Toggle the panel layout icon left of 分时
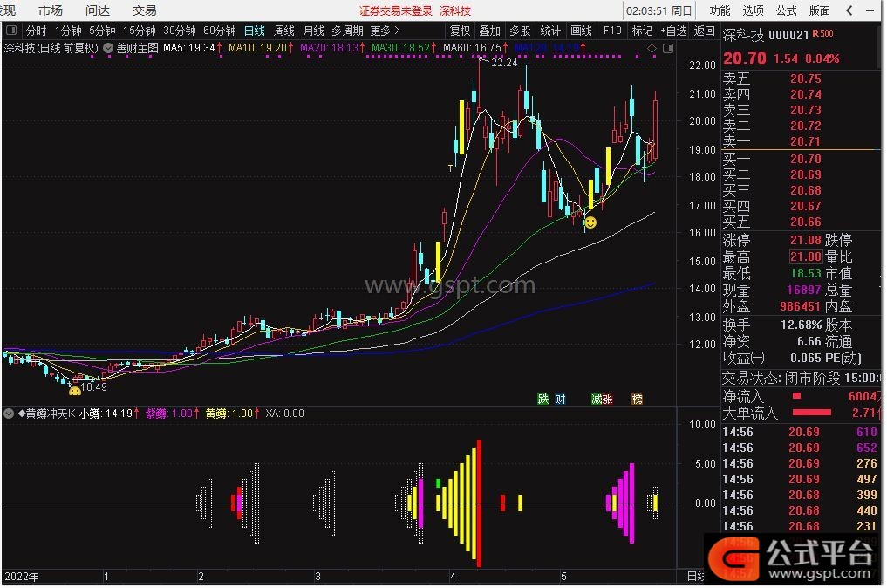 (11, 30)
